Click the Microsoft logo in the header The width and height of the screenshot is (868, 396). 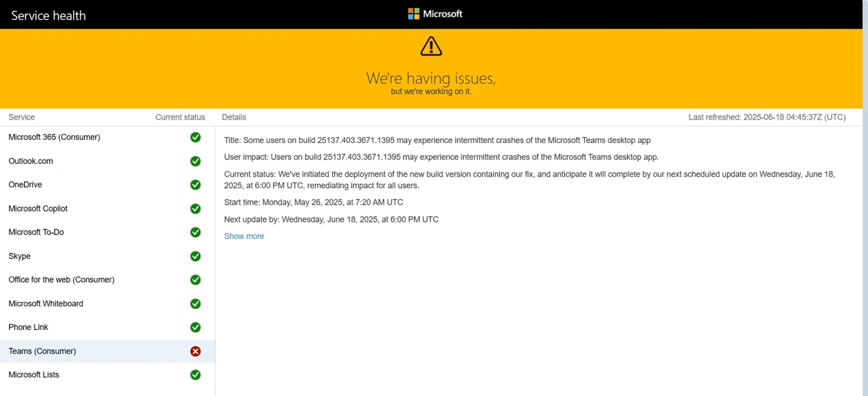[x=435, y=14]
